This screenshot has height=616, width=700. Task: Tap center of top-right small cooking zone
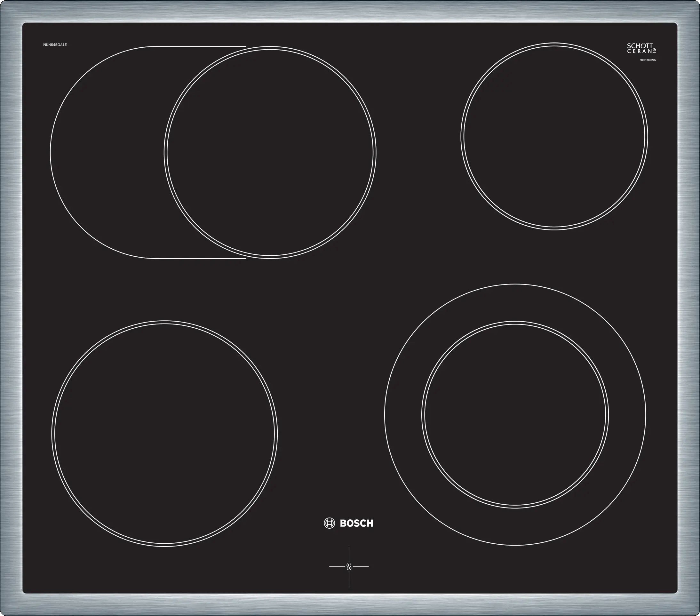(554, 136)
